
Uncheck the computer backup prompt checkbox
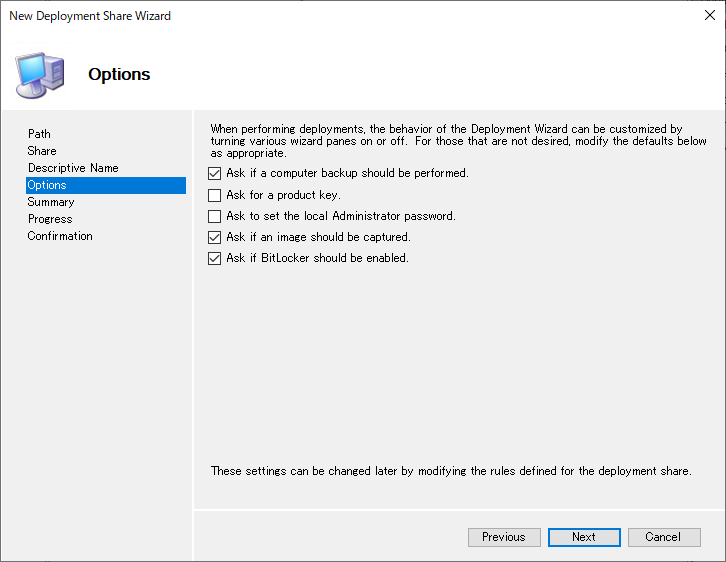coord(214,174)
